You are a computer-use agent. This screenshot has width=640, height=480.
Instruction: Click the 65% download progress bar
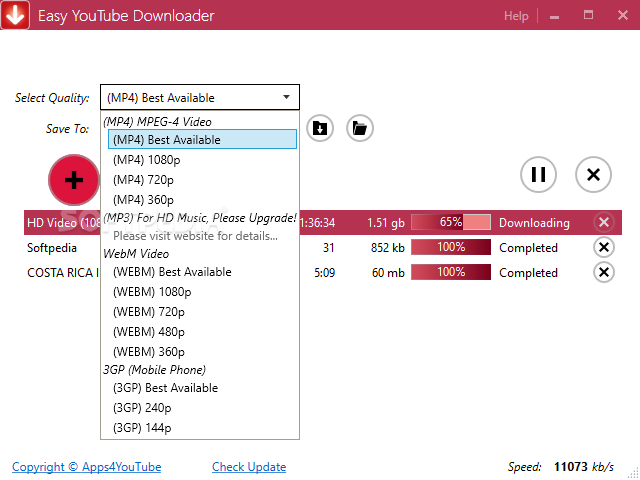click(451, 222)
